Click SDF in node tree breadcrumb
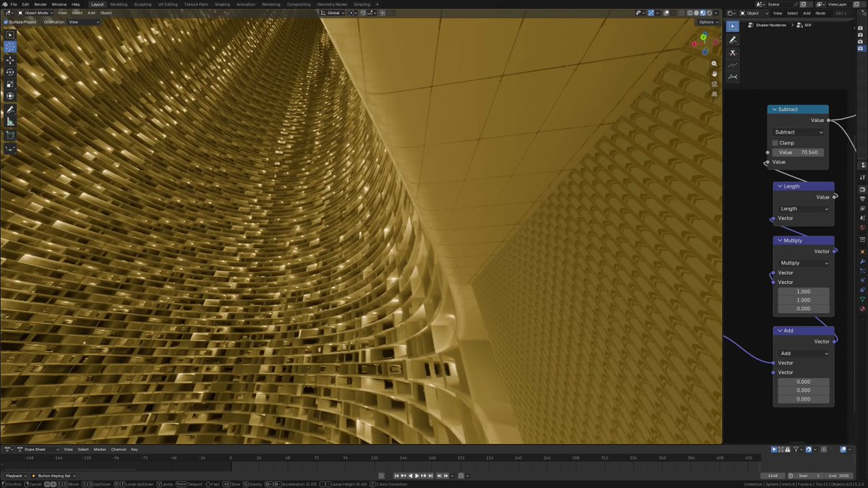Viewport: 868px width, 488px height. [x=807, y=25]
